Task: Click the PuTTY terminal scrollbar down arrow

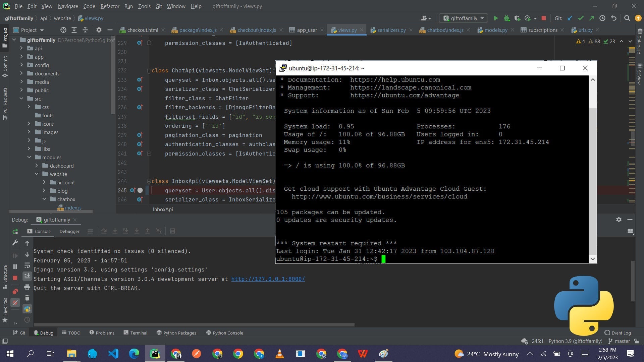Action: click(593, 259)
